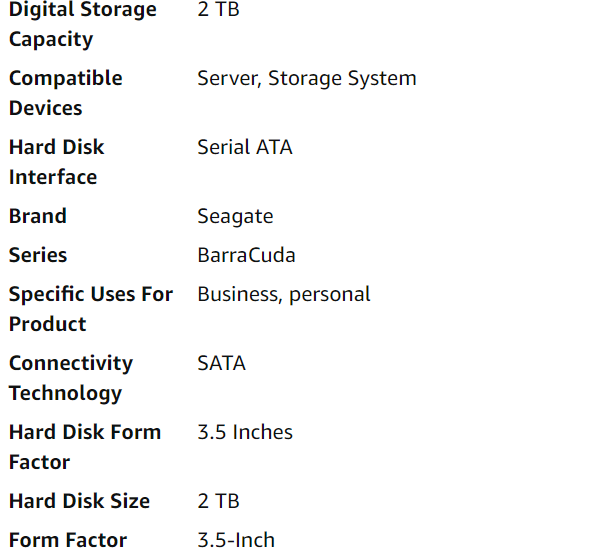This screenshot has width=614, height=560.
Task: Select the 2 TB storage capacity value
Action: 218,9
